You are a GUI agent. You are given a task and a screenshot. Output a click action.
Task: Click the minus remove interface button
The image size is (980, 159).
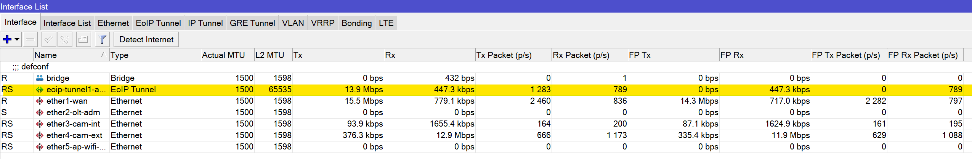[x=30, y=39]
